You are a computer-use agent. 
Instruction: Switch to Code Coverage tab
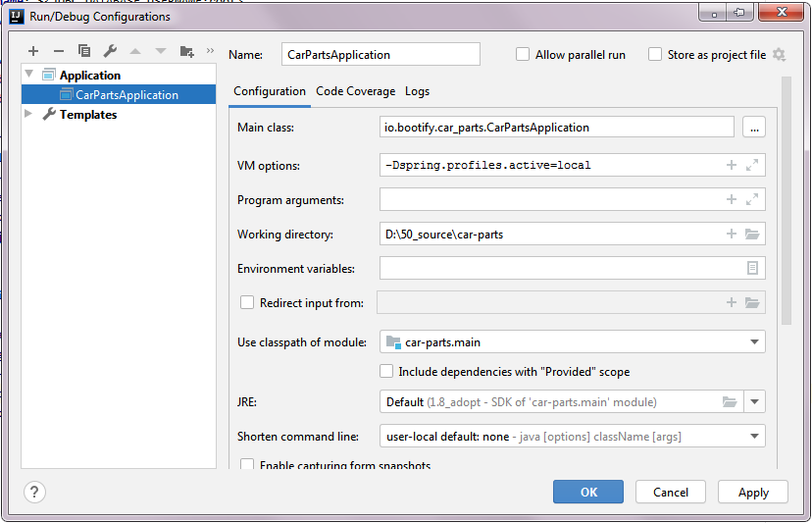tap(355, 91)
